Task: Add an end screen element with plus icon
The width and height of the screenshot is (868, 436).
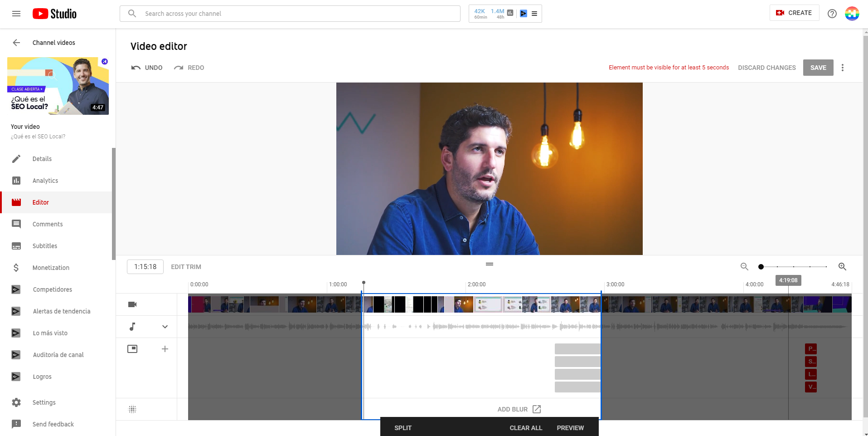Action: coord(165,349)
